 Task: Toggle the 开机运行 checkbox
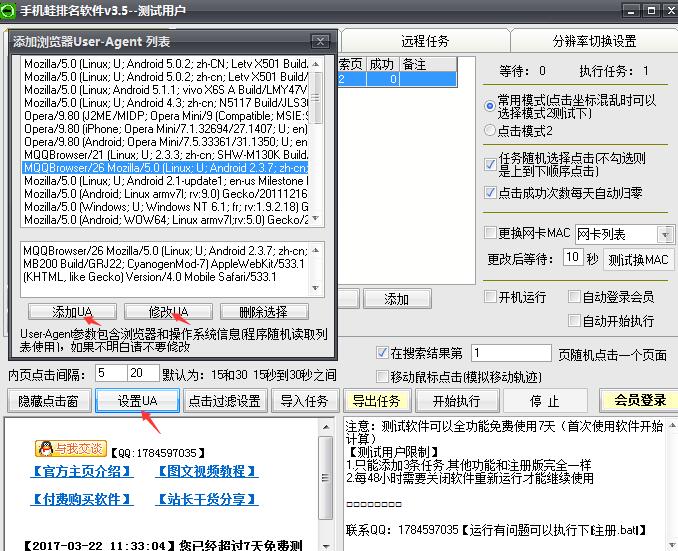490,297
